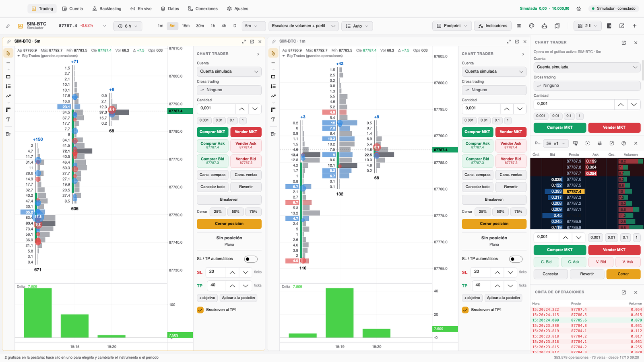Pop out the right SIM-BTC 1m chart

(517, 41)
